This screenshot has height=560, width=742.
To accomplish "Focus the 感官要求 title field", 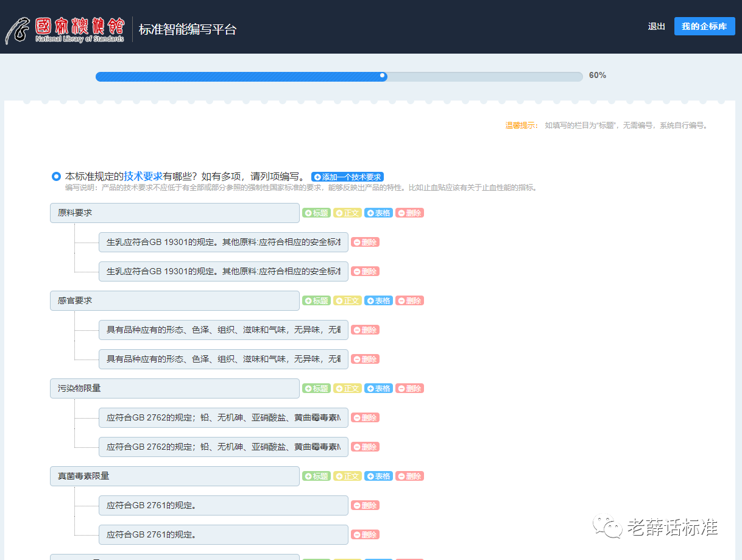I will tap(174, 301).
